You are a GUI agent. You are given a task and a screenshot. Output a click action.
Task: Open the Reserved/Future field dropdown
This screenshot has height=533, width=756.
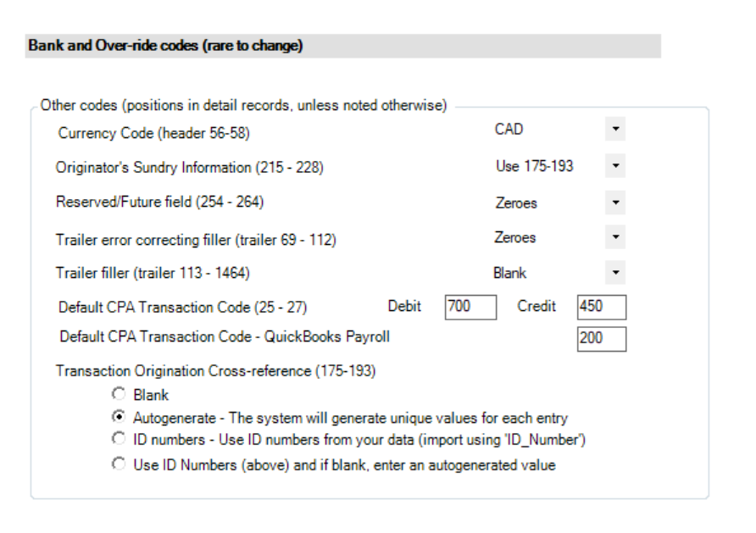[x=617, y=204]
